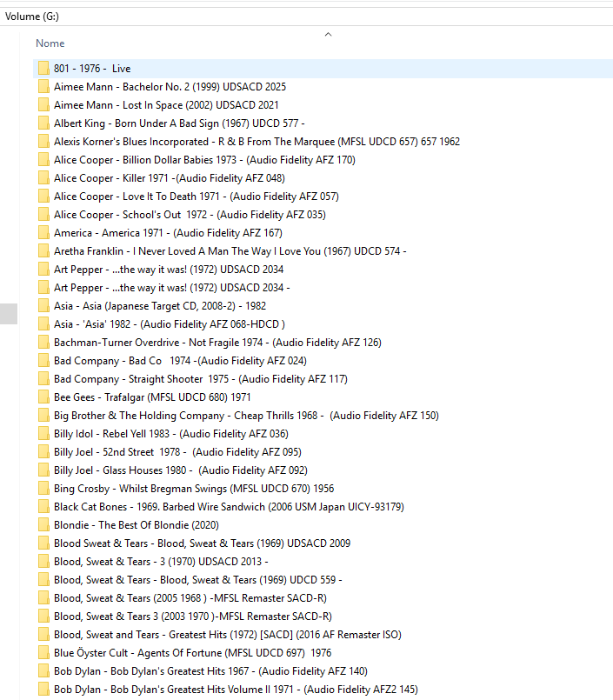
Task: Select 'Blood Sweat & Tears - Blood, Sweat & Tears (1969) UDSACD 2009'
Action: (203, 543)
